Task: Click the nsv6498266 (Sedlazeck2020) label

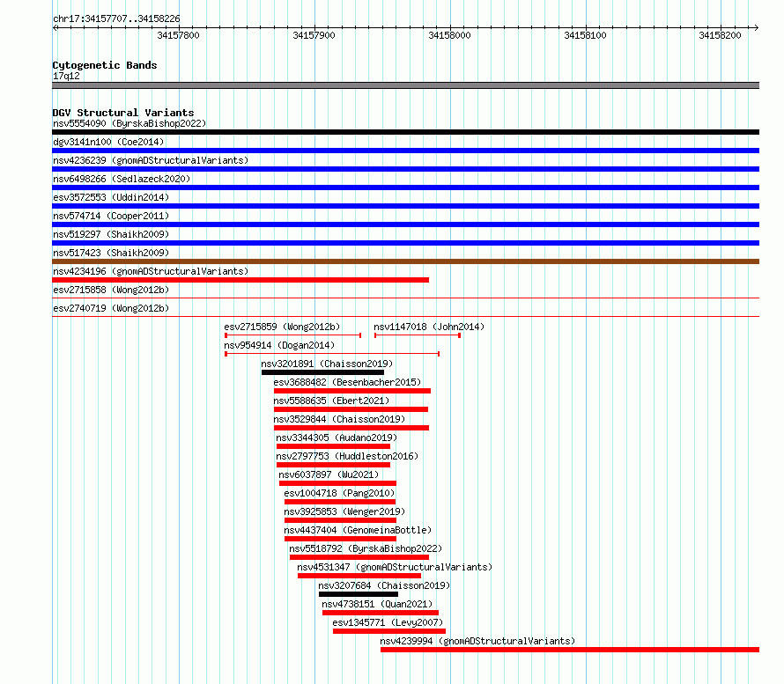Action: coord(122,179)
